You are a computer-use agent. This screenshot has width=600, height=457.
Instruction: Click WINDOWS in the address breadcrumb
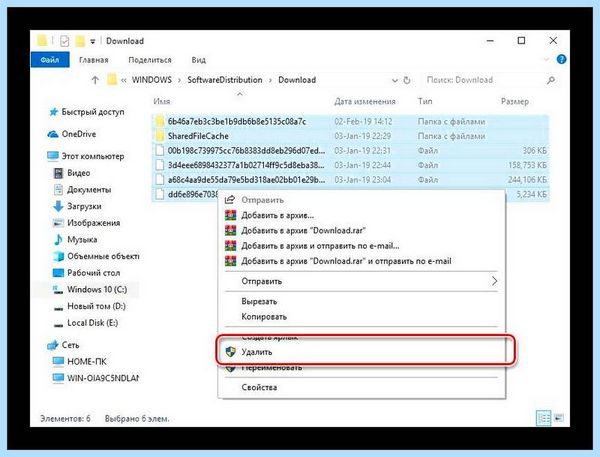tap(152, 80)
